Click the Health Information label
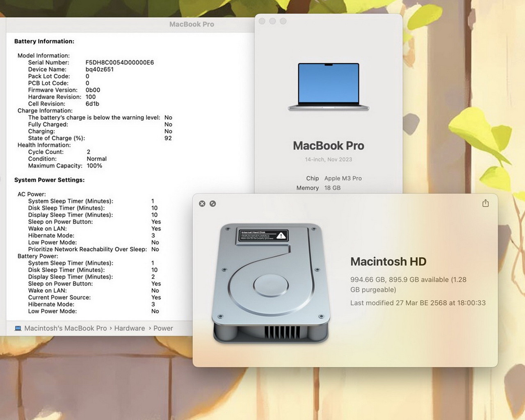 click(44, 145)
